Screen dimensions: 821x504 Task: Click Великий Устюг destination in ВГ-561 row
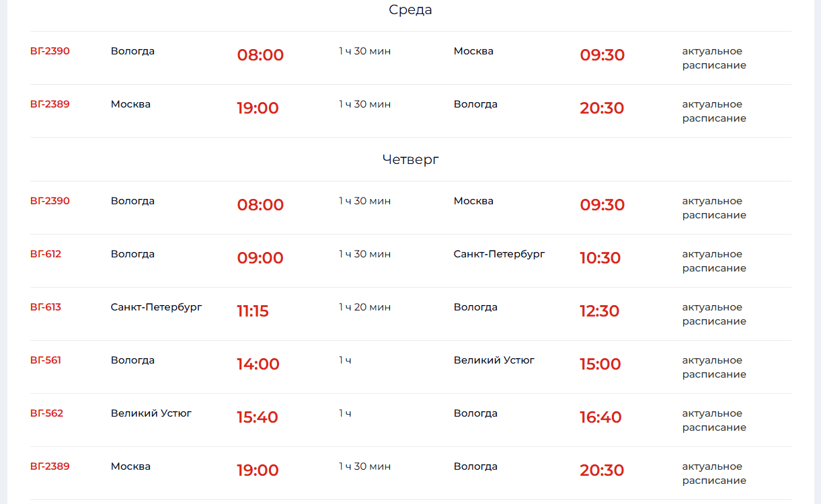coord(494,360)
